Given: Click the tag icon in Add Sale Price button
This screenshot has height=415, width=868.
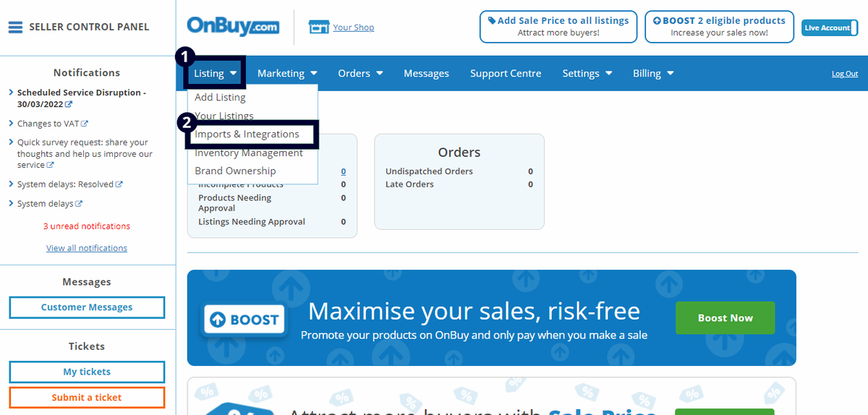Looking at the screenshot, I should pyautogui.click(x=492, y=21).
